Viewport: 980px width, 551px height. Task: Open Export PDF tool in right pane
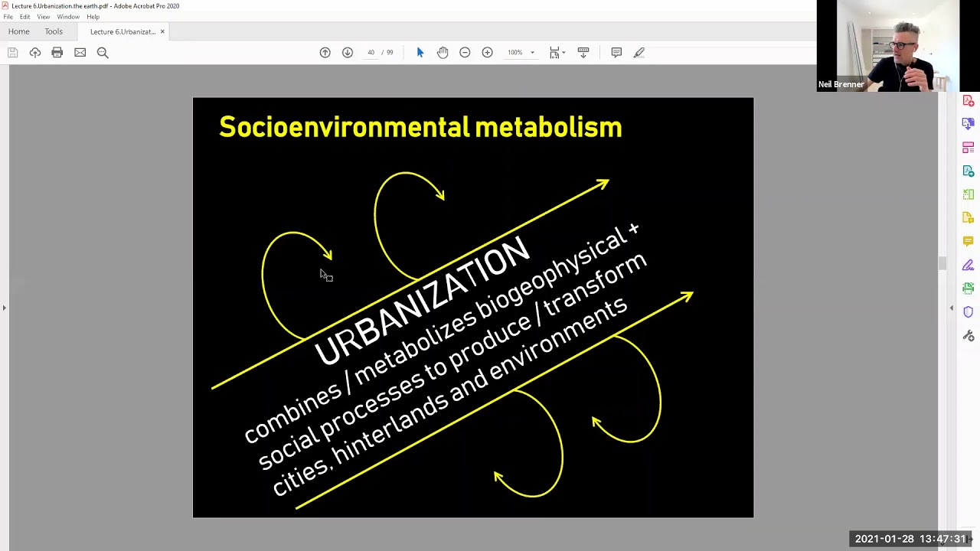point(969,171)
